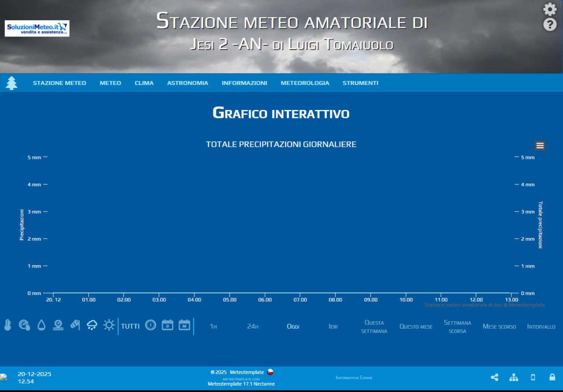Select the humidity water drop icon
Screen dimensions: 563x392
pyautogui.click(x=41, y=325)
